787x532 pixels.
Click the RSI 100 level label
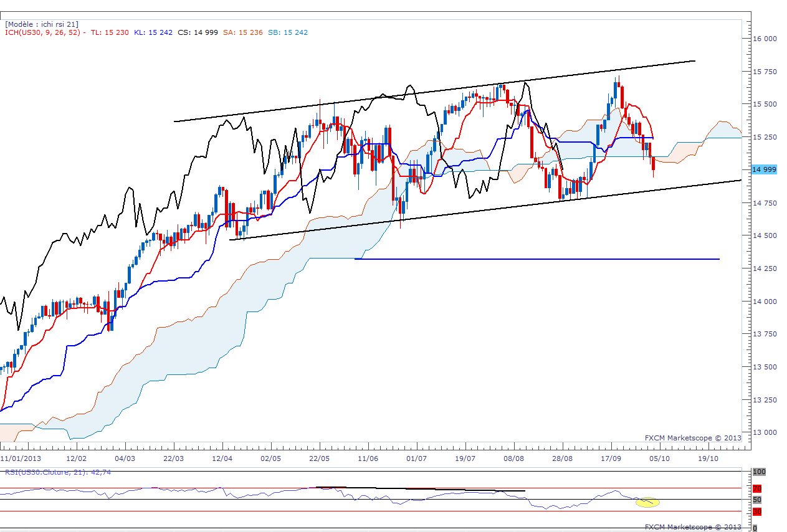758,472
